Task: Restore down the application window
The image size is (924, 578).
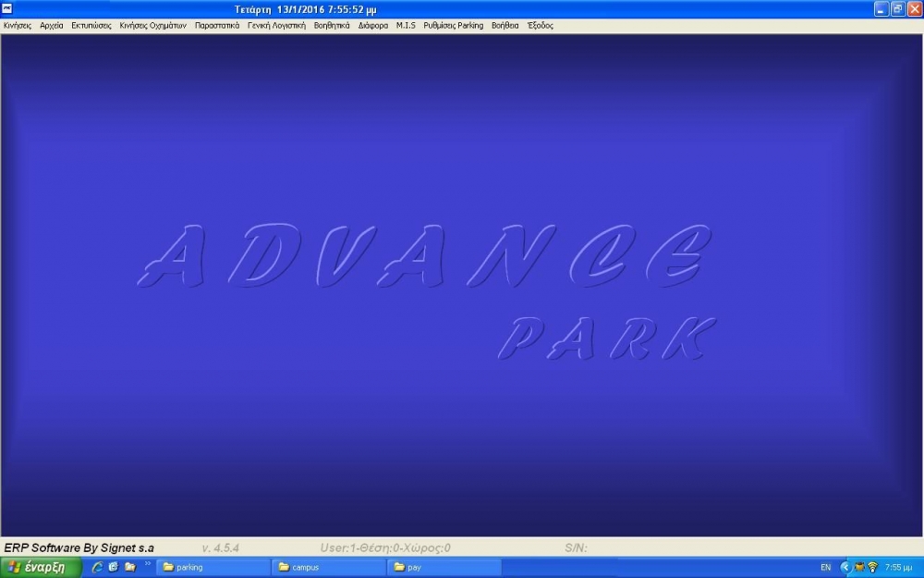Action: 897,9
